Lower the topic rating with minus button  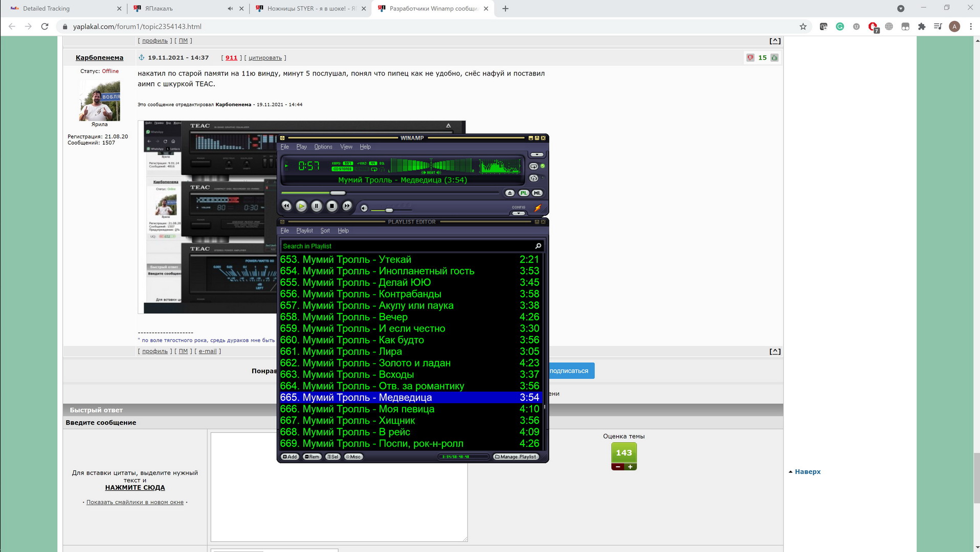[x=617, y=467]
